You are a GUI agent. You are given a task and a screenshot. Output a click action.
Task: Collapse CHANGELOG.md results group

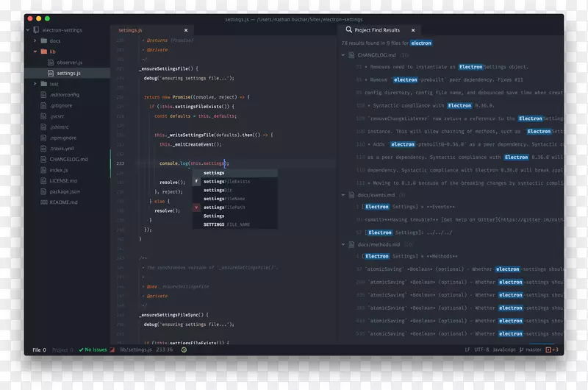coord(343,55)
